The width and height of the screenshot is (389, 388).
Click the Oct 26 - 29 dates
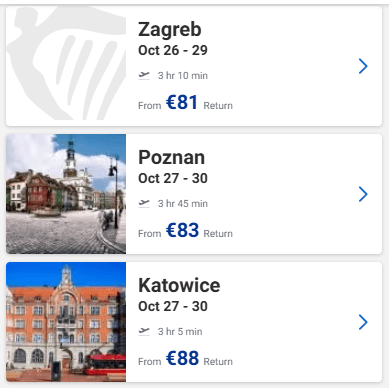click(x=173, y=50)
